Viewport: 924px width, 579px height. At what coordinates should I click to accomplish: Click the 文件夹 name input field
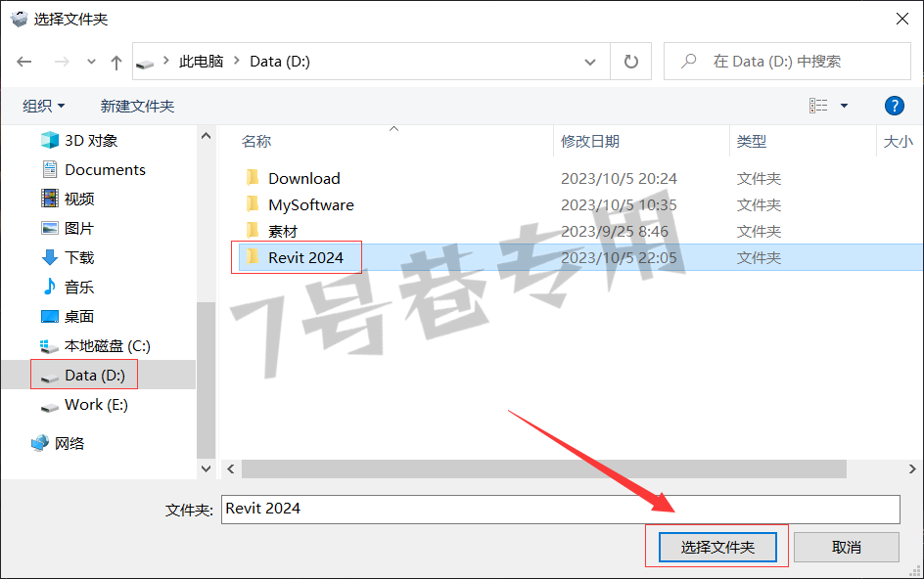click(x=561, y=509)
